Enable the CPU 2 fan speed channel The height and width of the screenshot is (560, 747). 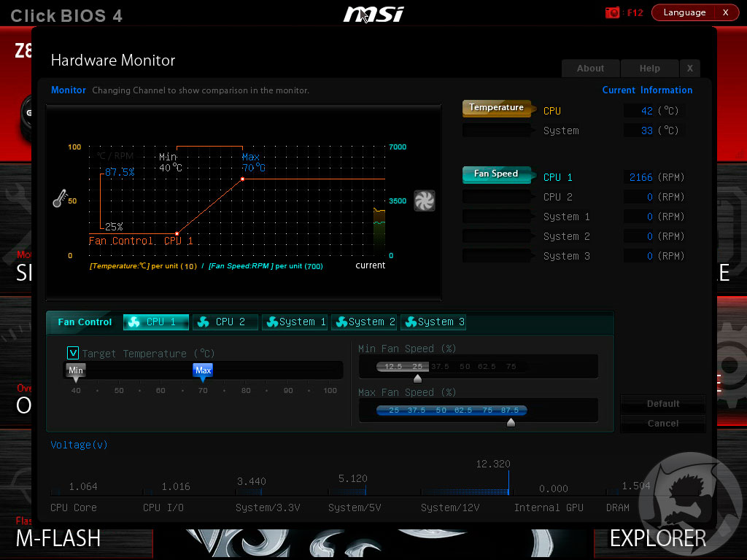point(497,197)
